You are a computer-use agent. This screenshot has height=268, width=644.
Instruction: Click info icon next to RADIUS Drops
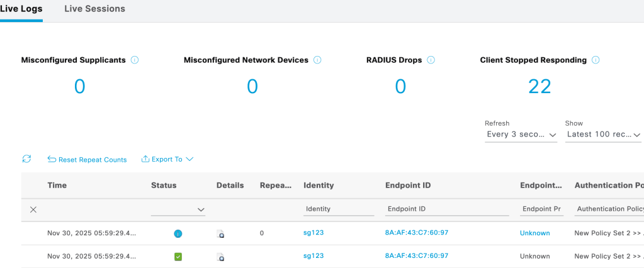click(431, 60)
